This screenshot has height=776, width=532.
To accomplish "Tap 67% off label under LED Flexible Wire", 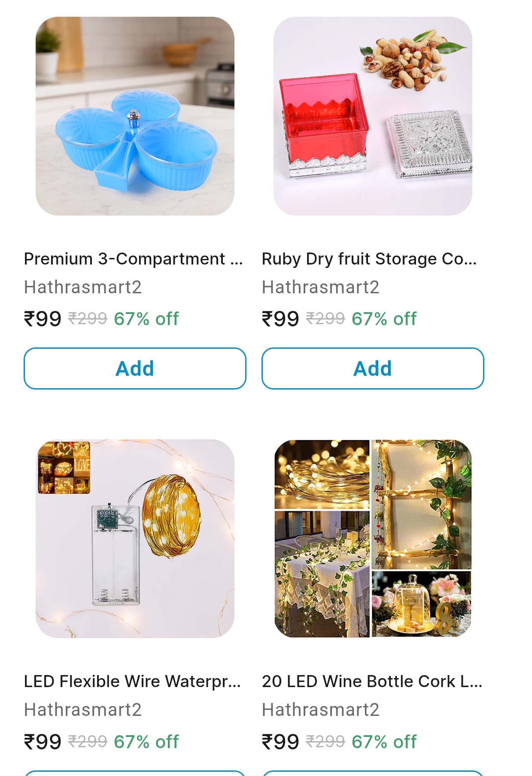I will coord(146,742).
